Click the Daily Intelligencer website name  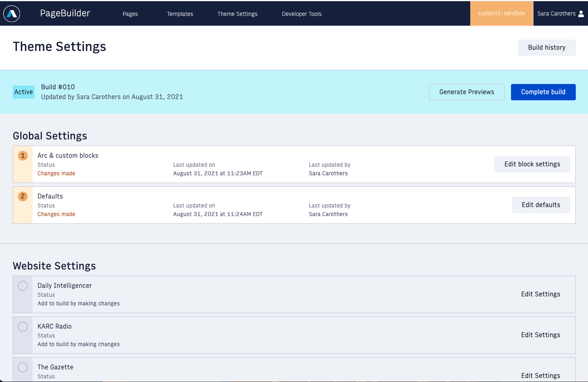point(65,286)
